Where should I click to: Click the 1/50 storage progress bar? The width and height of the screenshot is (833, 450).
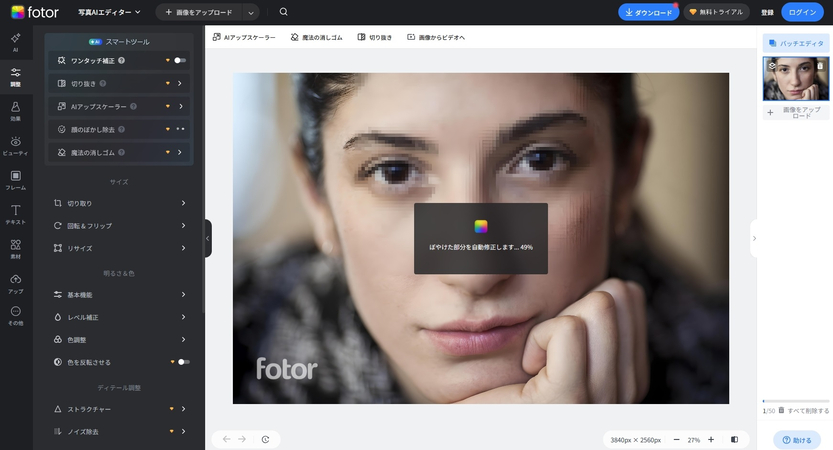click(x=796, y=401)
